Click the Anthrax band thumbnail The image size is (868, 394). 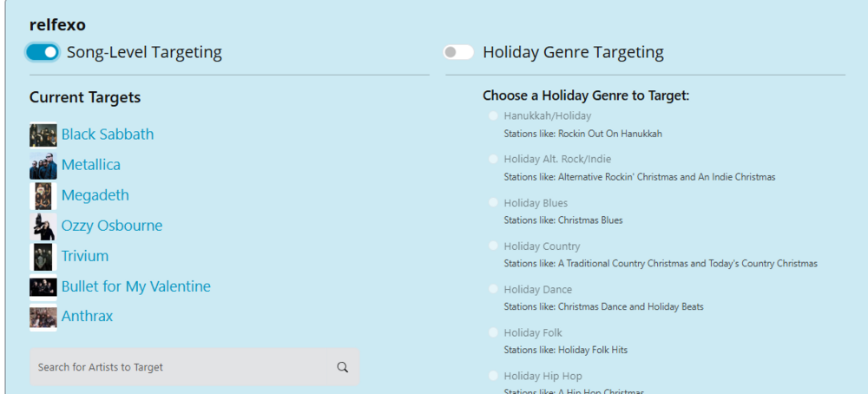point(43,317)
